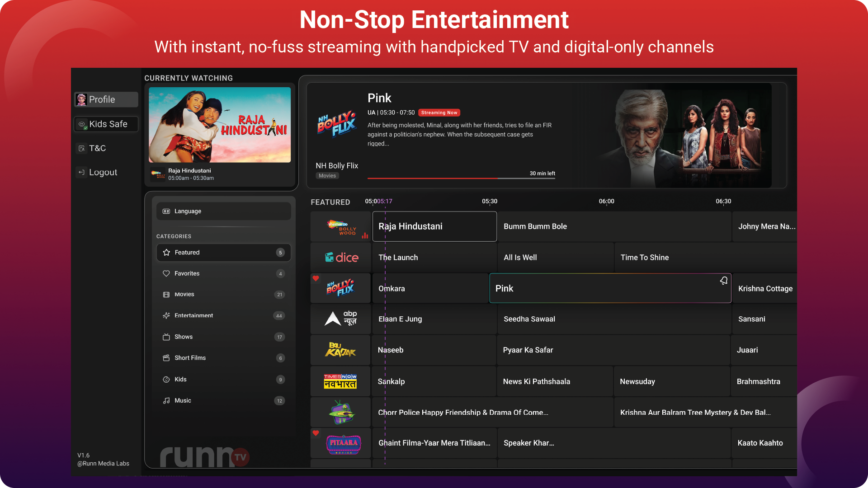The image size is (868, 488).
Task: Open the Profile avatar icon
Action: 81,99
